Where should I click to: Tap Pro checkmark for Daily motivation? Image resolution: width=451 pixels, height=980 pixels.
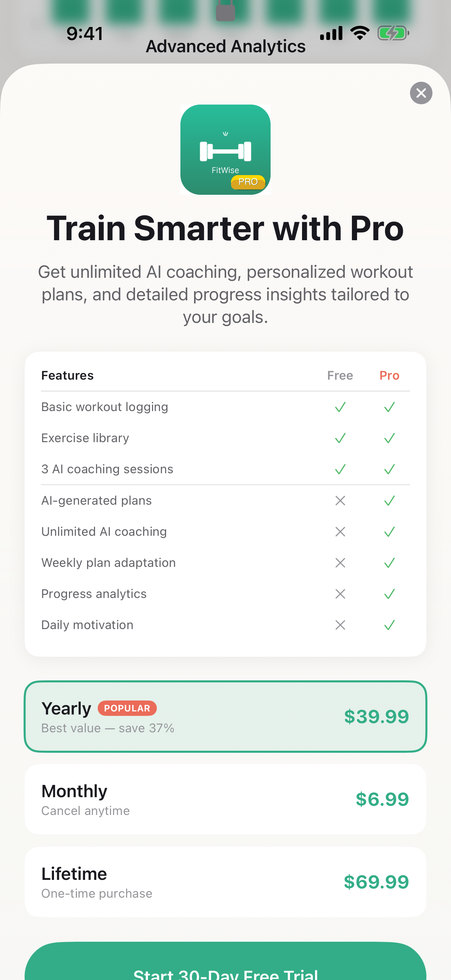coord(389,625)
